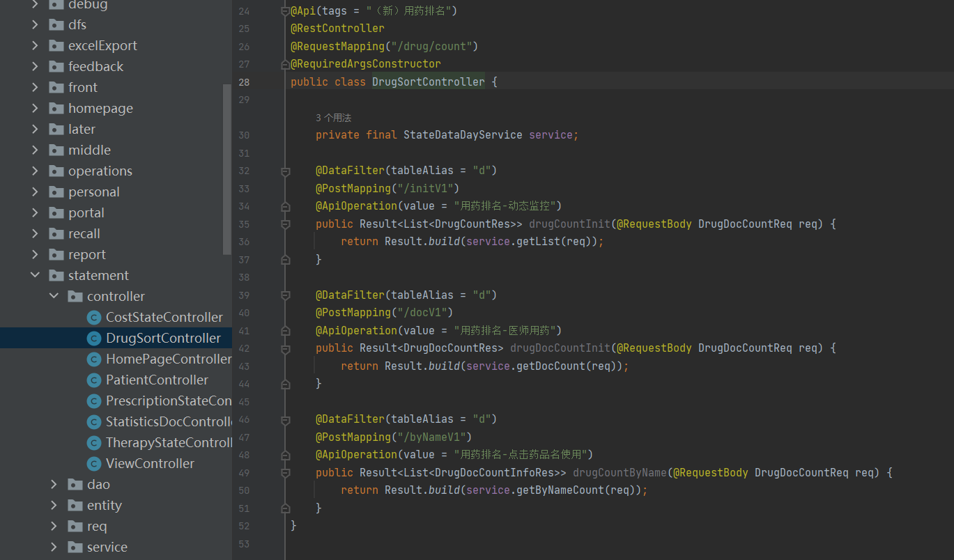Click the feedback folder icon
Viewport: 954px width, 560px height.
point(56,67)
